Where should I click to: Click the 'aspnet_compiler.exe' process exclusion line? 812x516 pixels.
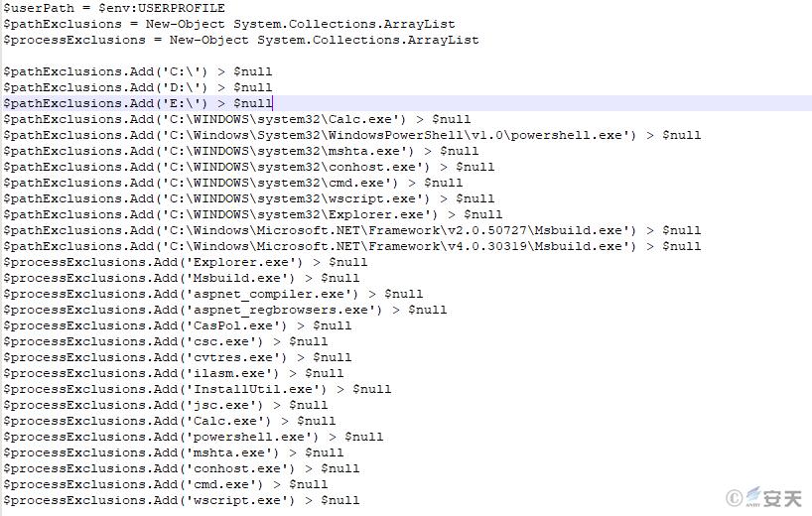(212, 294)
